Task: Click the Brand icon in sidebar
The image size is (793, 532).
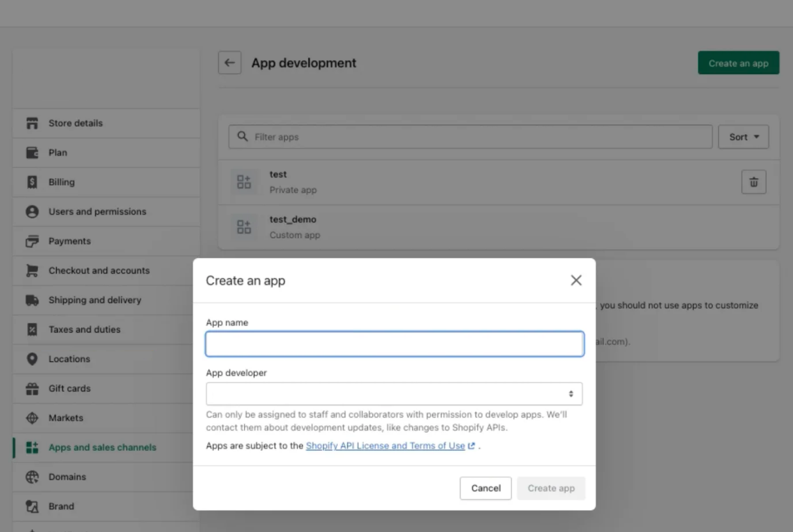Action: [32, 506]
